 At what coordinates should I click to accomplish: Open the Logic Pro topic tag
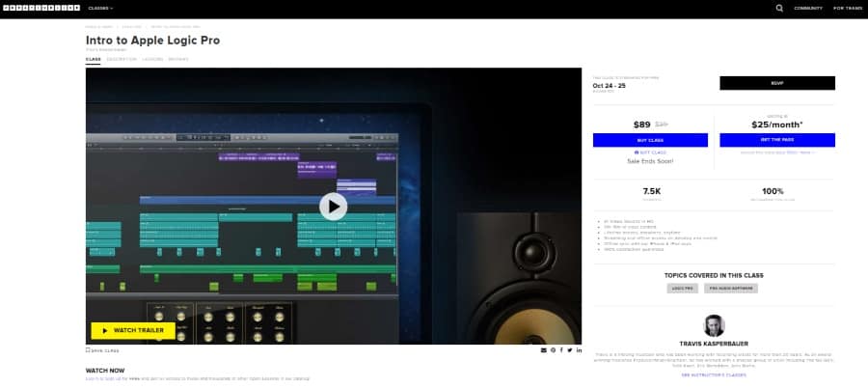tap(683, 289)
